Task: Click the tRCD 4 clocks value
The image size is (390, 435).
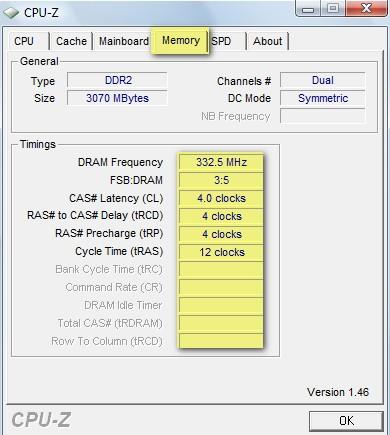Action: [221, 216]
